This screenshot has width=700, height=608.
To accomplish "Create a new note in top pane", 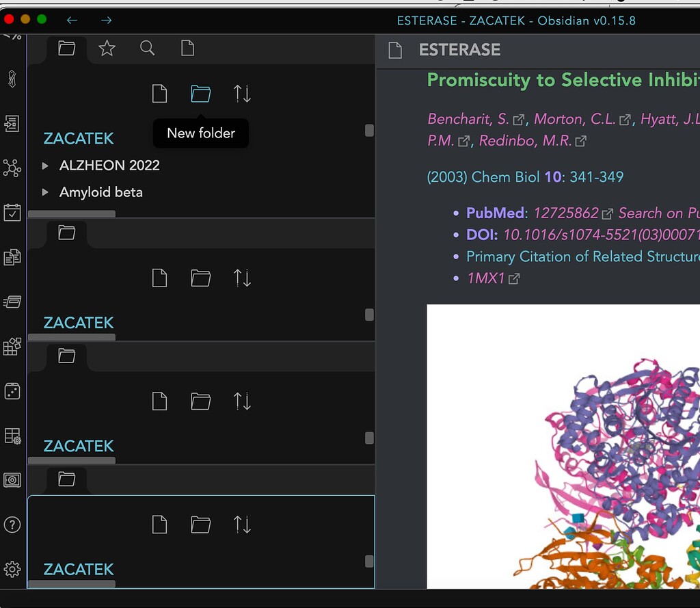I will coord(159,94).
